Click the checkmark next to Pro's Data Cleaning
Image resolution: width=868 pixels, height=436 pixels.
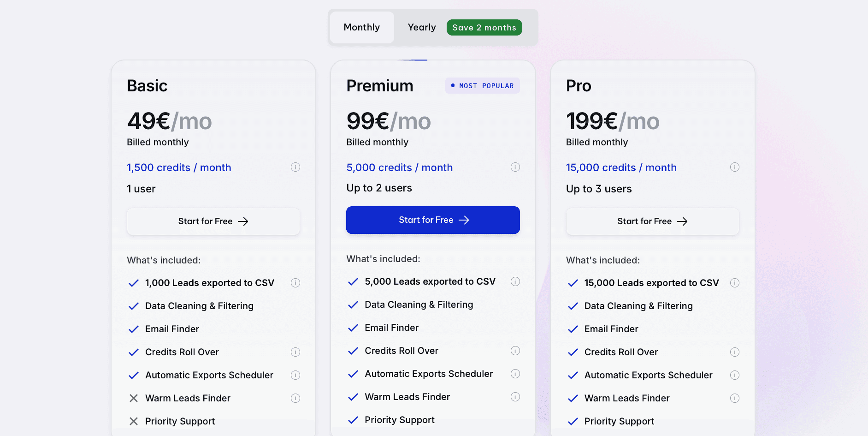click(573, 306)
